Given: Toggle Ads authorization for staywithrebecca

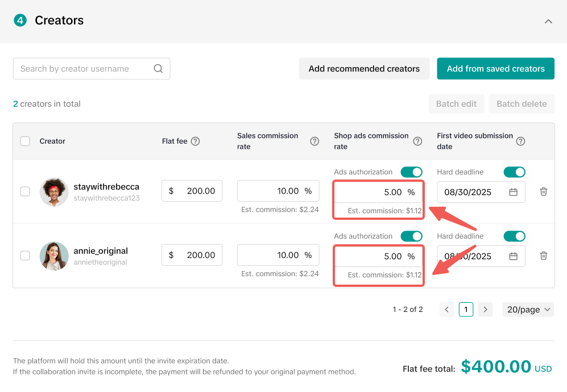Looking at the screenshot, I should (x=412, y=172).
